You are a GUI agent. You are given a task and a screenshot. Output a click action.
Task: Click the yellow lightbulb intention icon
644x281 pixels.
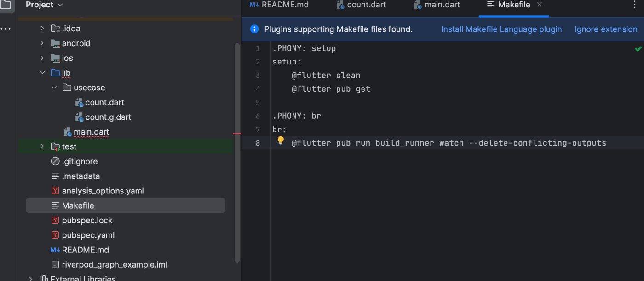tap(281, 141)
